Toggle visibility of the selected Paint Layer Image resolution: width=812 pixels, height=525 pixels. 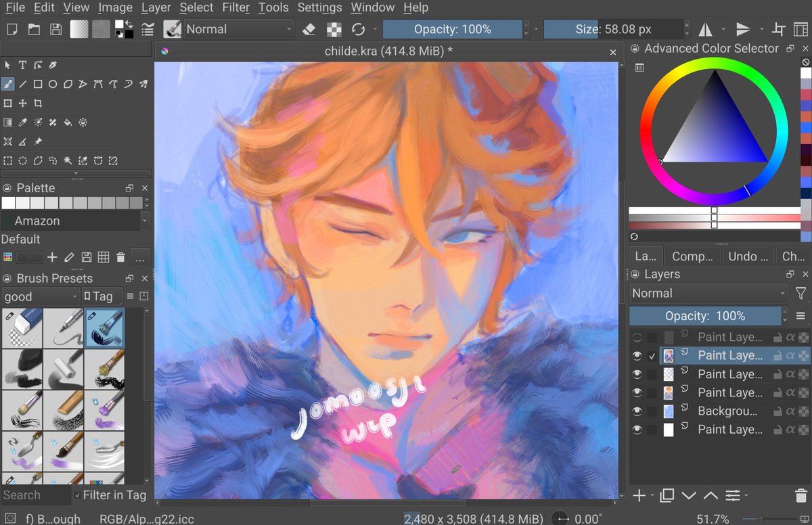coord(637,355)
